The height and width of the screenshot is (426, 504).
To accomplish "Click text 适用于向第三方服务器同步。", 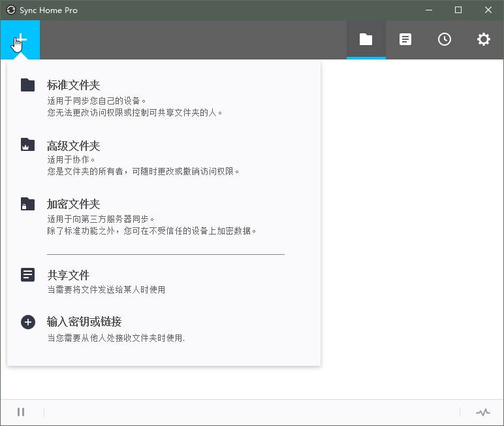I will point(101,219).
